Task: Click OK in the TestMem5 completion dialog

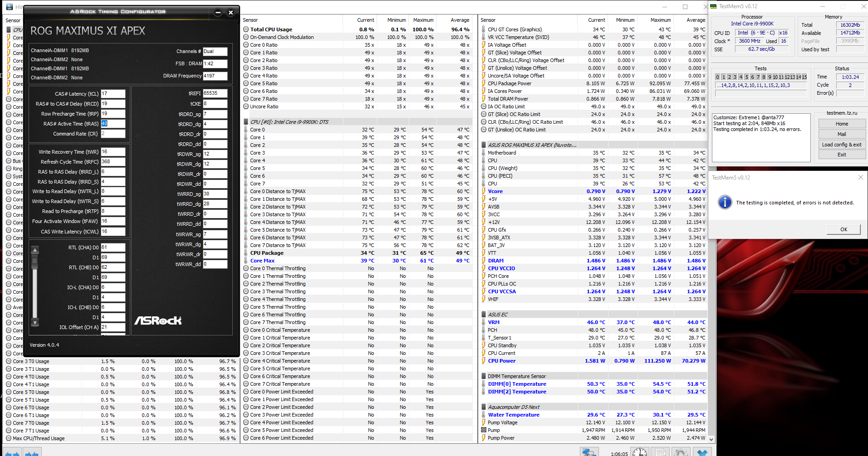Action: (843, 229)
